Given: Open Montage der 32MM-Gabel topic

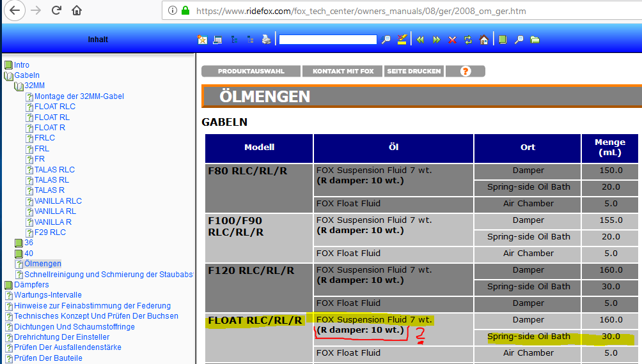Looking at the screenshot, I should tap(79, 96).
